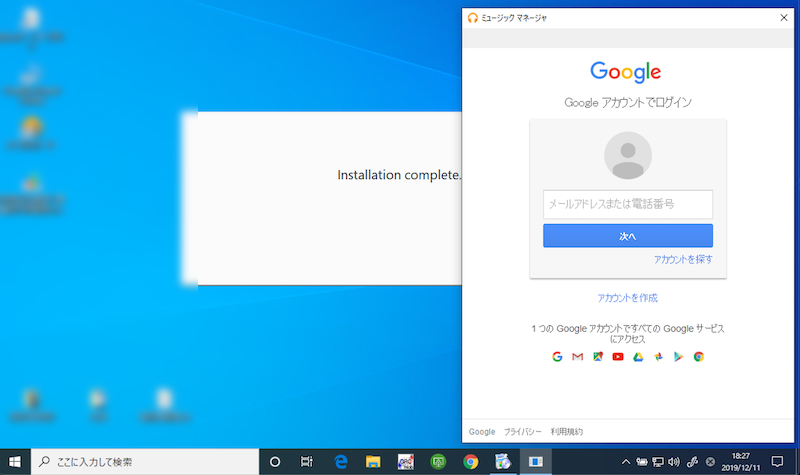Image resolution: width=800 pixels, height=475 pixels.
Task: Click the Google 'G' icon in services row
Action: 557,357
